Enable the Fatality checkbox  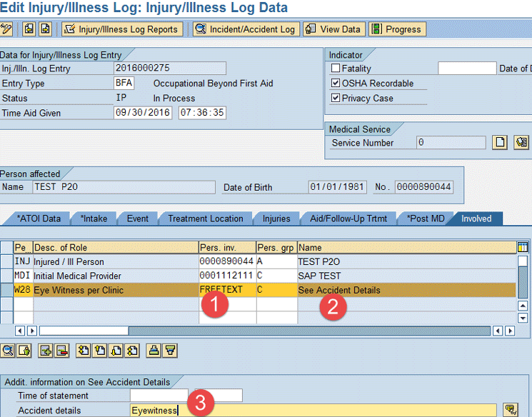coord(336,69)
